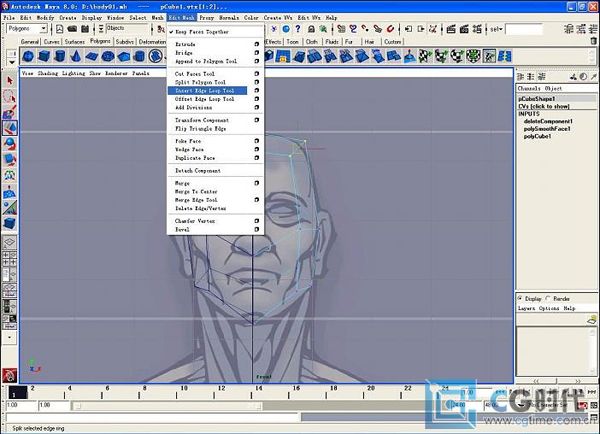The width and height of the screenshot is (600, 434).
Task: Click the command line input field
Action: click(152, 417)
